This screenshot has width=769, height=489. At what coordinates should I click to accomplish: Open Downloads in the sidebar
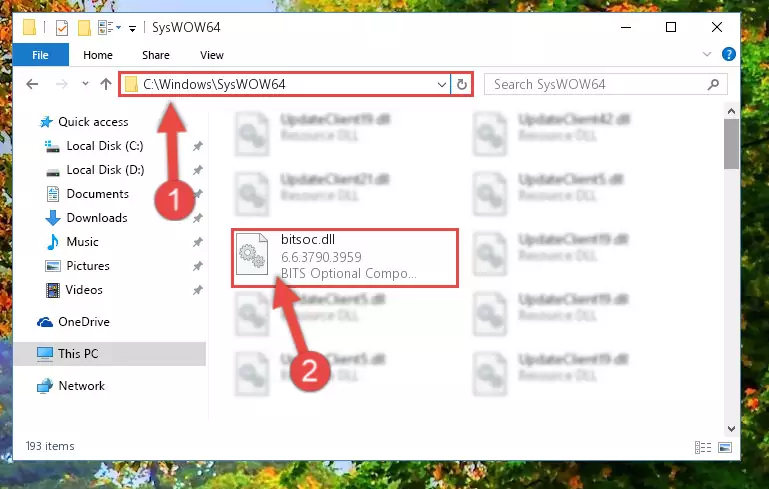tap(97, 218)
